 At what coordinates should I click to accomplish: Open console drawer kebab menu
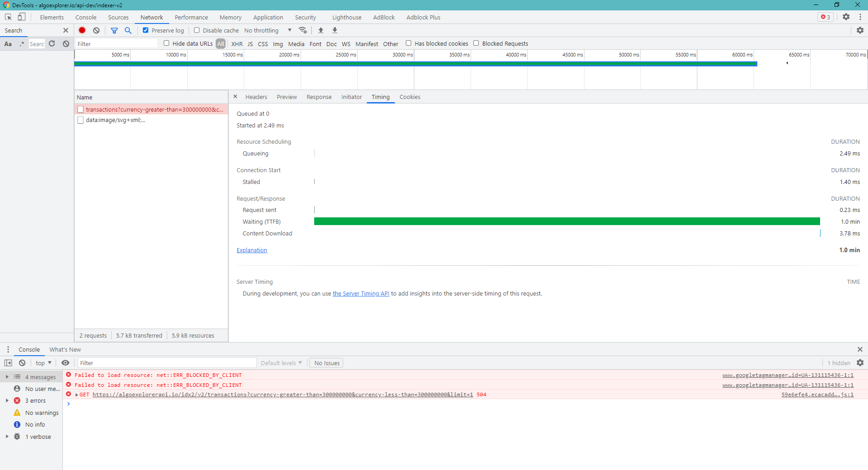click(x=8, y=349)
